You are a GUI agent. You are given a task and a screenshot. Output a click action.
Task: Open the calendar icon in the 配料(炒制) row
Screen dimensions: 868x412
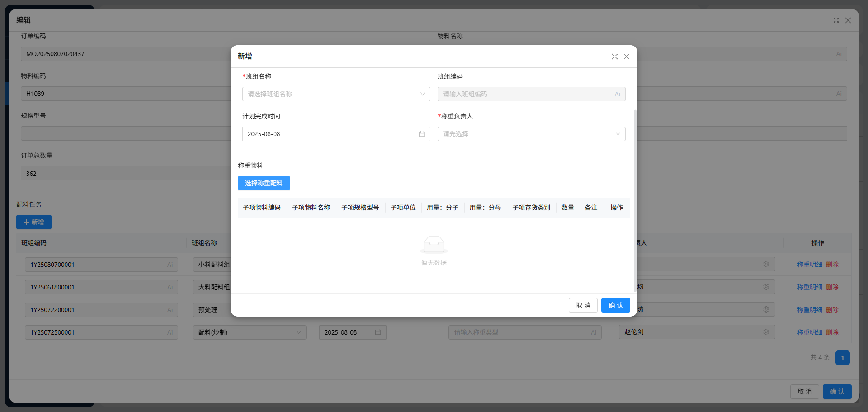[x=378, y=332]
